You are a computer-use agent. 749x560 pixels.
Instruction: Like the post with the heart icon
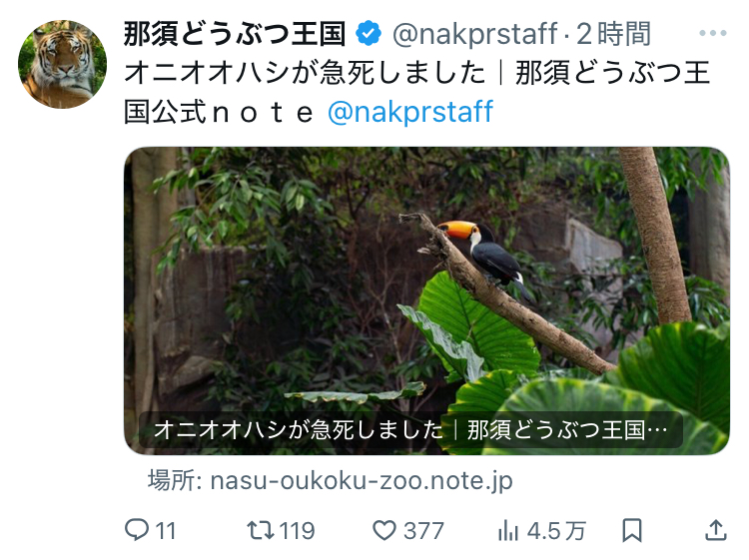point(384,530)
